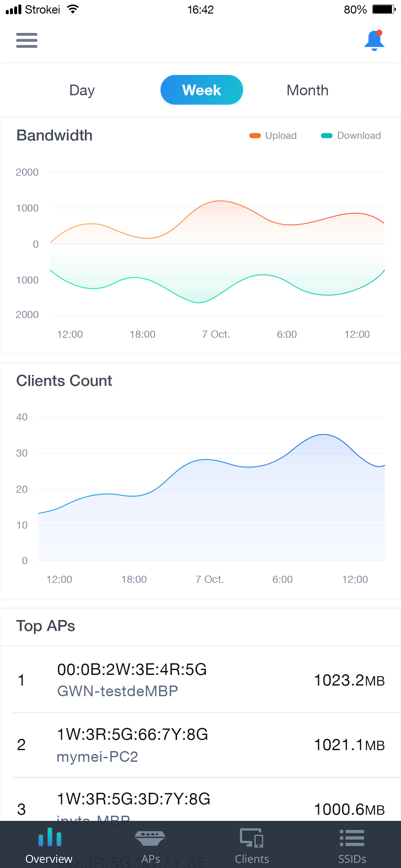This screenshot has width=401, height=868.
Task: Tap the Wi-Fi status icon
Action: pyautogui.click(x=73, y=9)
